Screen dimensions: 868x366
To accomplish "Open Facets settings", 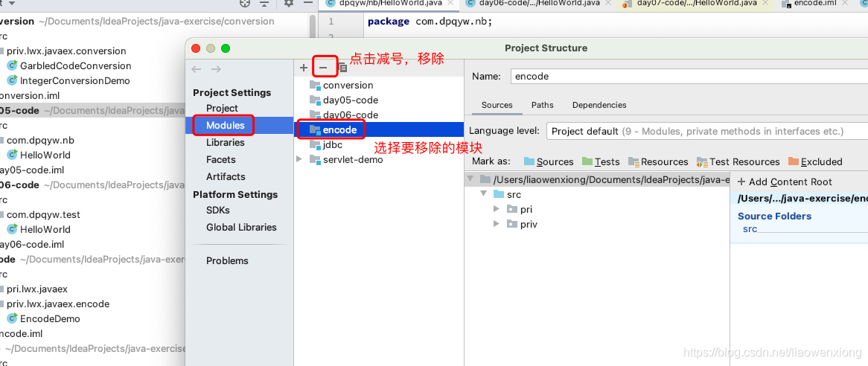I will 221,160.
